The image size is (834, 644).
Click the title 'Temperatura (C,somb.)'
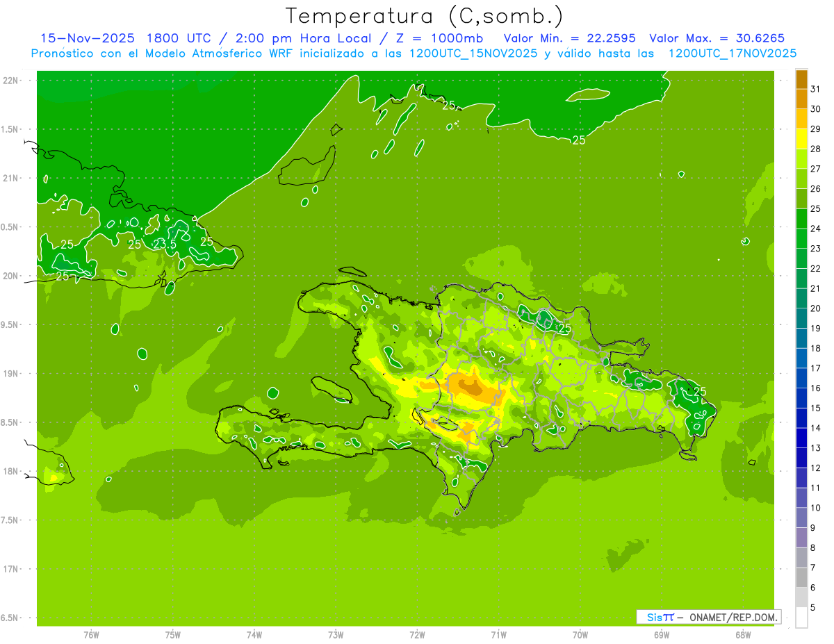click(425, 16)
